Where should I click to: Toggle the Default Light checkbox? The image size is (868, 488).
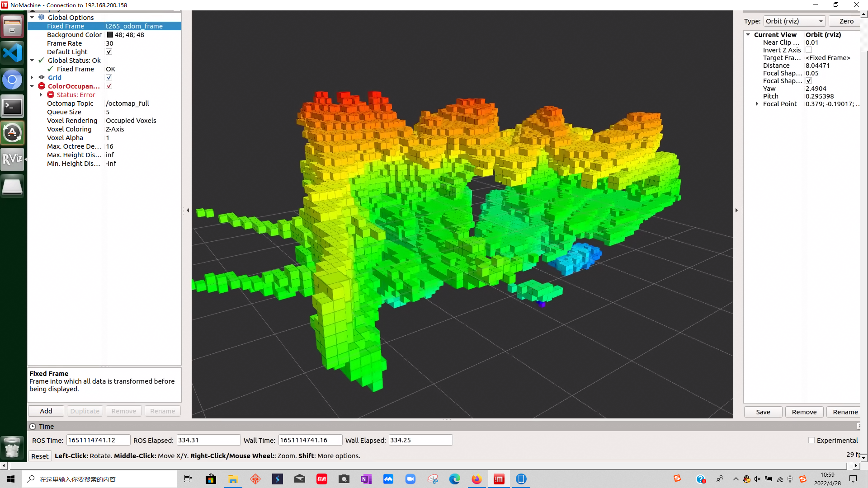point(109,52)
